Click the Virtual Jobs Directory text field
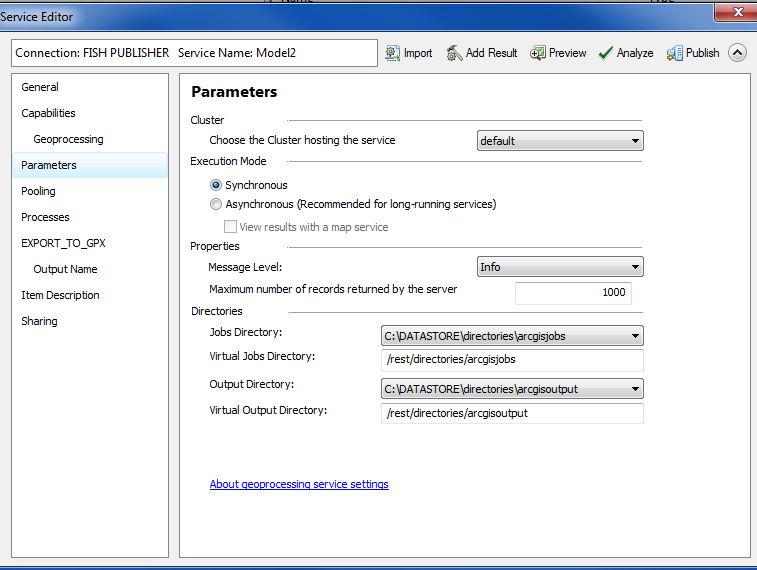The image size is (757, 570). click(x=512, y=360)
